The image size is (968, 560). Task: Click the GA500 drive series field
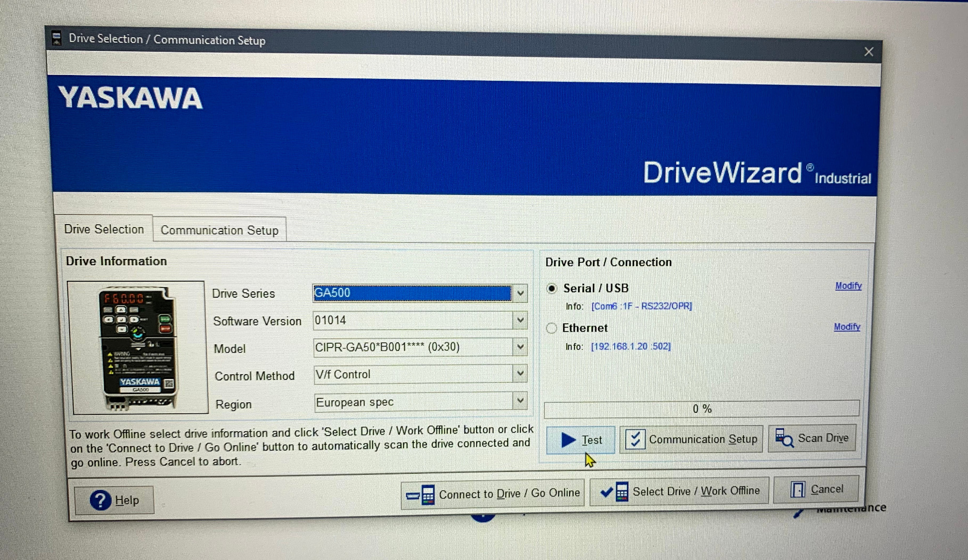coord(412,293)
